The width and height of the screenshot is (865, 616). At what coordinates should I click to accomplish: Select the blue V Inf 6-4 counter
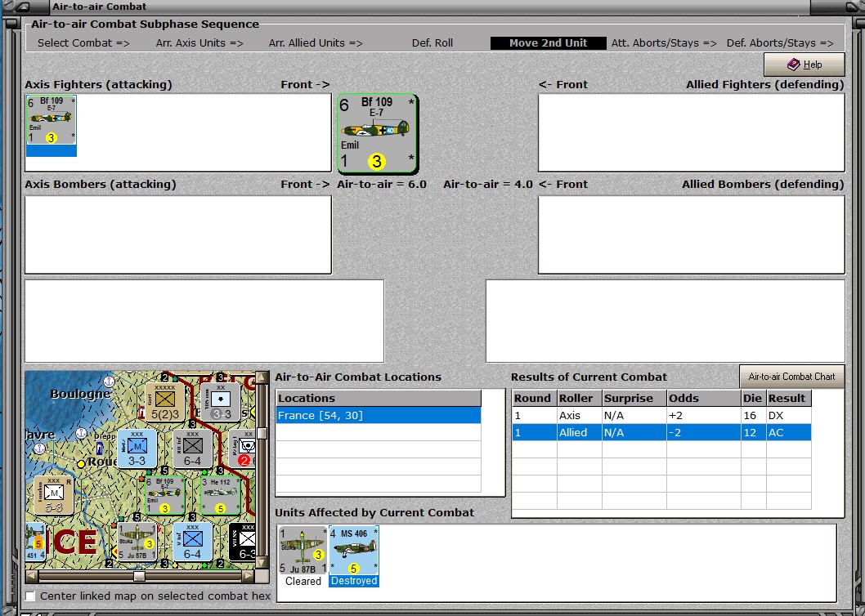click(x=192, y=542)
